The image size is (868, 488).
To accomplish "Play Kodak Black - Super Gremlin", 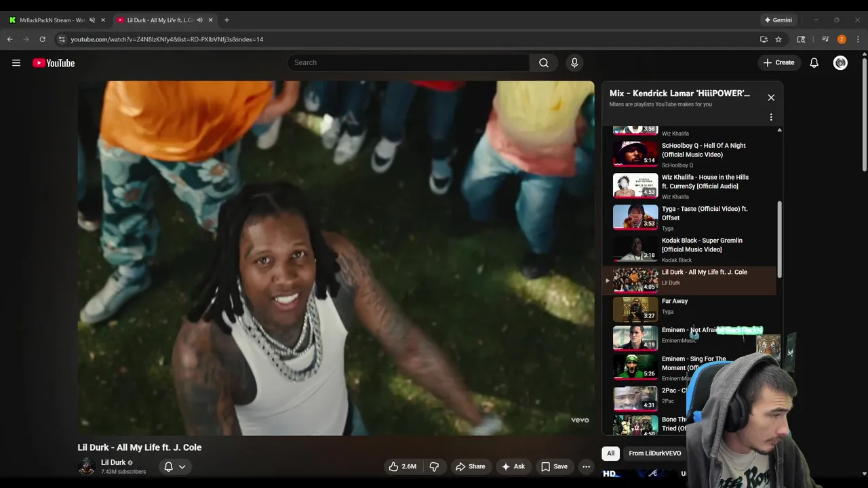I will [x=690, y=249].
